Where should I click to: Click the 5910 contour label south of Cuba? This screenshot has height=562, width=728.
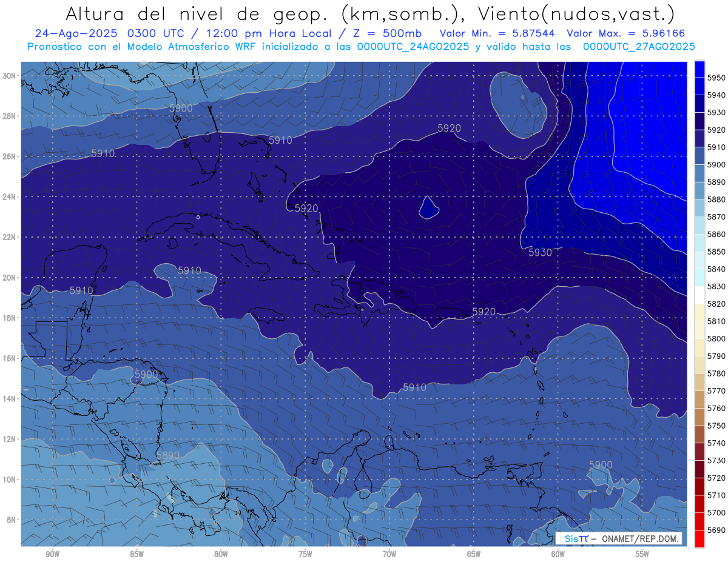pyautogui.click(x=189, y=270)
